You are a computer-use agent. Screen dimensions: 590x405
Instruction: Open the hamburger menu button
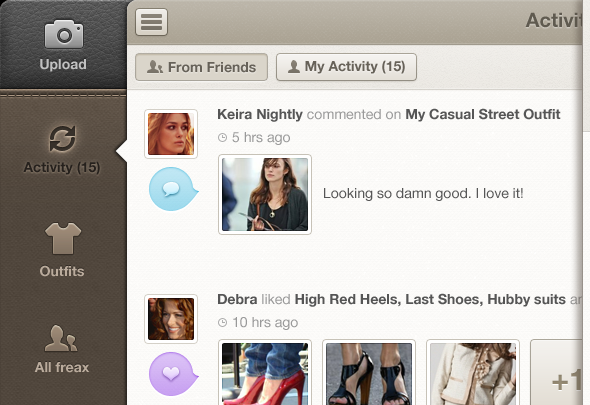[x=151, y=22]
